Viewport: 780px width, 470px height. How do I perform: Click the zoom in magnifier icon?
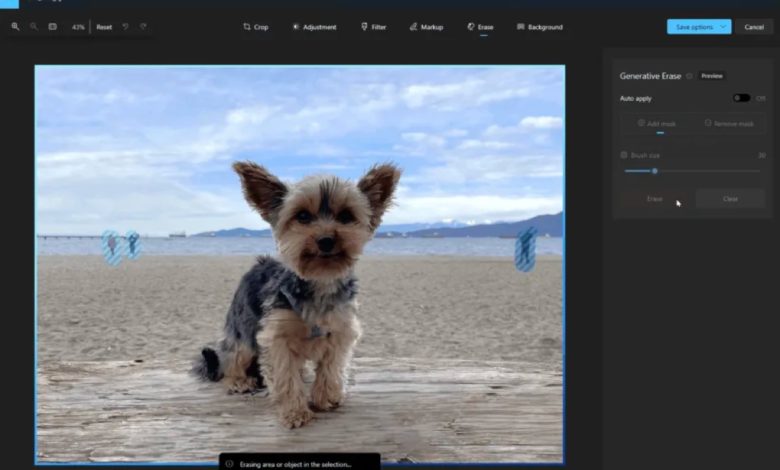[15, 27]
